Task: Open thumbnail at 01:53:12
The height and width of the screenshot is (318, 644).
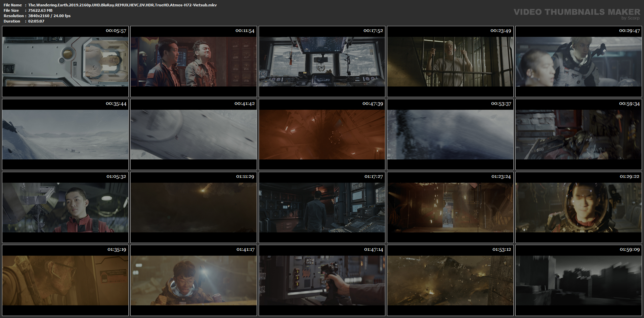Action: pos(450,280)
